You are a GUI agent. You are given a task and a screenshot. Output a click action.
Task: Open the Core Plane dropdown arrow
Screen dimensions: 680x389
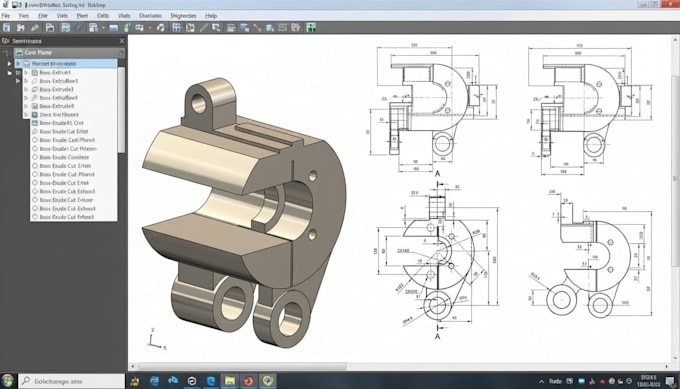click(121, 53)
